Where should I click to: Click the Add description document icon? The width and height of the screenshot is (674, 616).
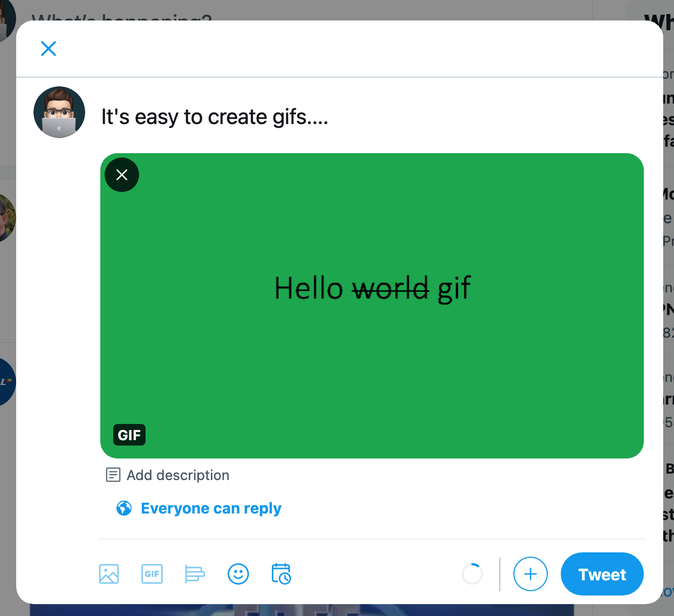(112, 475)
